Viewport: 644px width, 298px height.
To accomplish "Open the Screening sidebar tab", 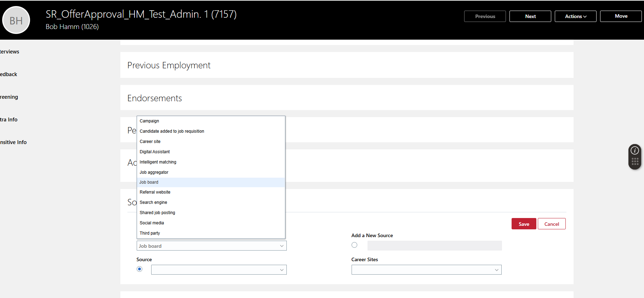I will coord(9,97).
